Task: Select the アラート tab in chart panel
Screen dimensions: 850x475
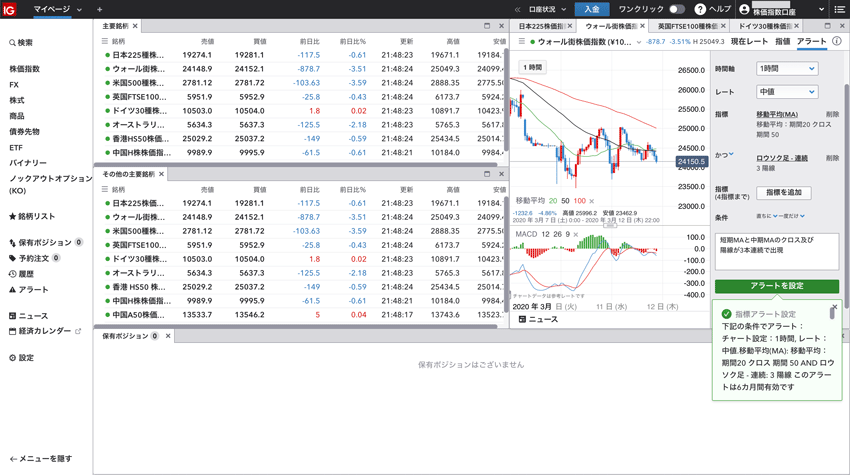Action: click(x=812, y=41)
